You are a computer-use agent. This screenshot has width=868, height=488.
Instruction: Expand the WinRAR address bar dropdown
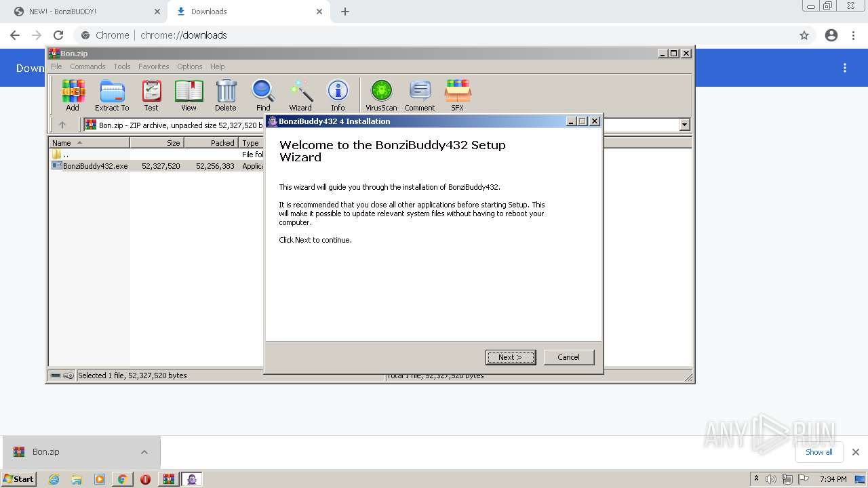(684, 125)
